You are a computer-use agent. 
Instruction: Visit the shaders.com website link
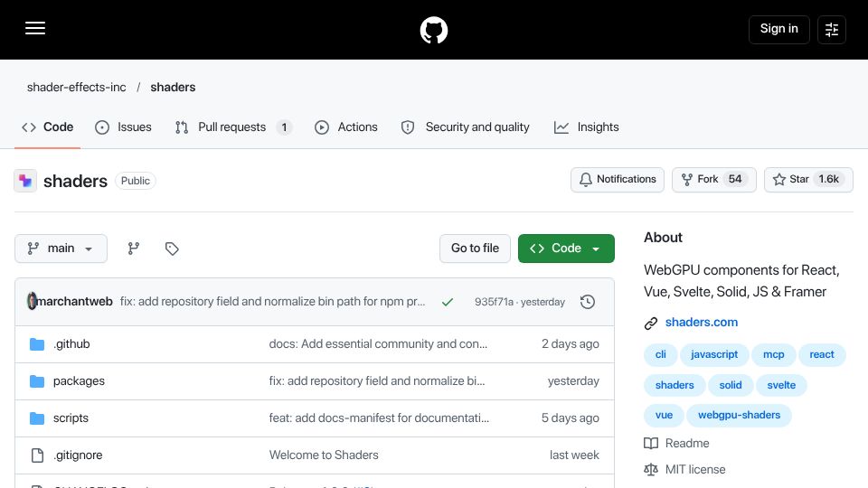pos(702,323)
